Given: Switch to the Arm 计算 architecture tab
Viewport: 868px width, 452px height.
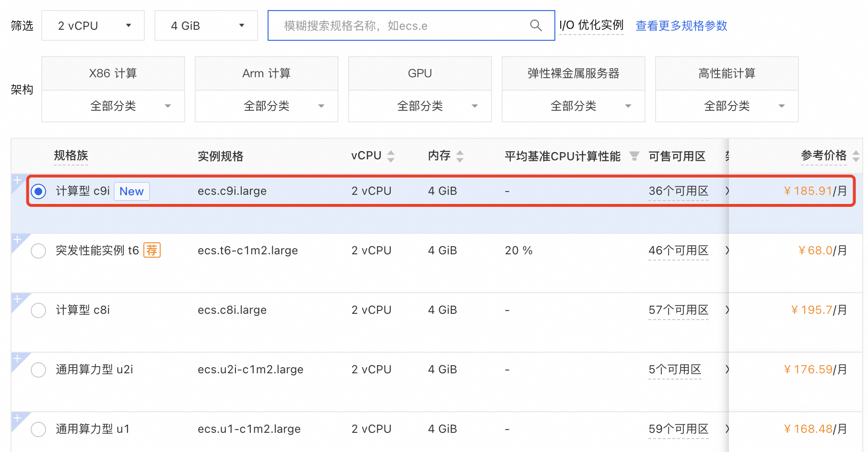Looking at the screenshot, I should [x=266, y=73].
